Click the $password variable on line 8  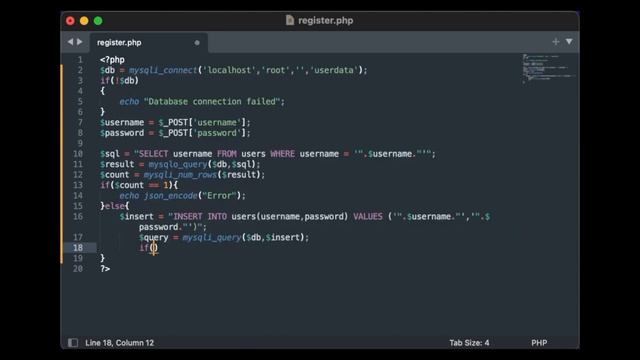(122, 133)
